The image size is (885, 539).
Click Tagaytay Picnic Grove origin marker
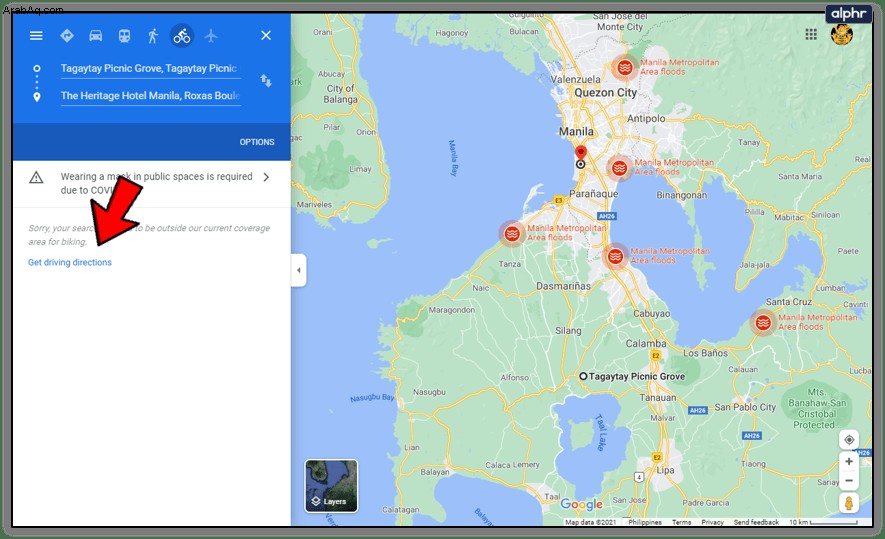point(584,376)
